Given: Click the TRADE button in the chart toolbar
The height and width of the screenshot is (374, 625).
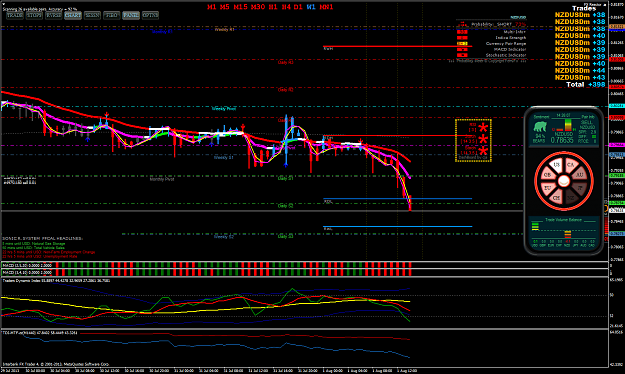Looking at the screenshot, I should tap(15, 15).
